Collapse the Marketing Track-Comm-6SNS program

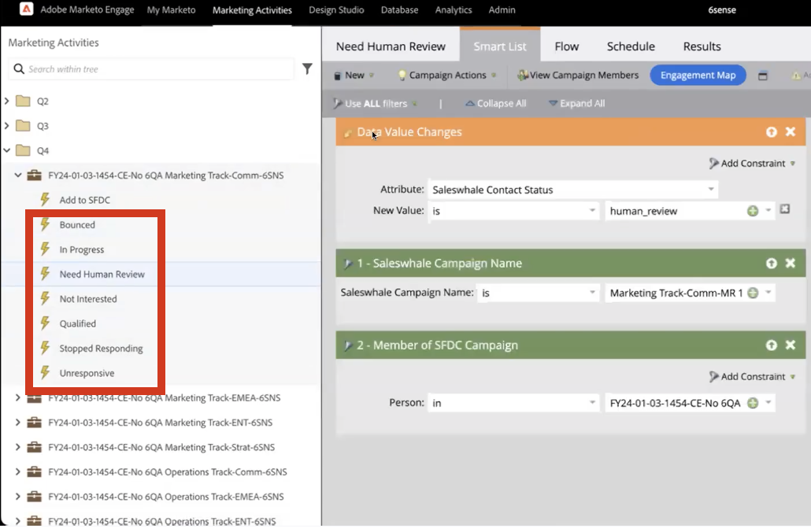[x=18, y=175]
